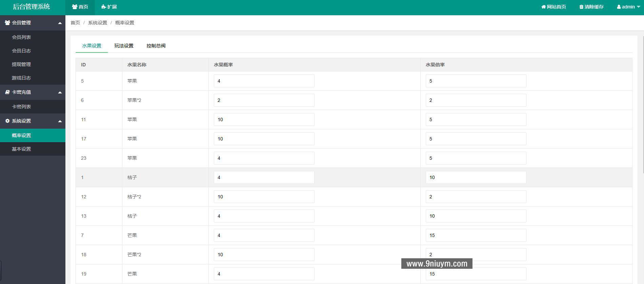Click the 清除缓存 trash icon
The image size is (644, 284).
click(x=581, y=7)
